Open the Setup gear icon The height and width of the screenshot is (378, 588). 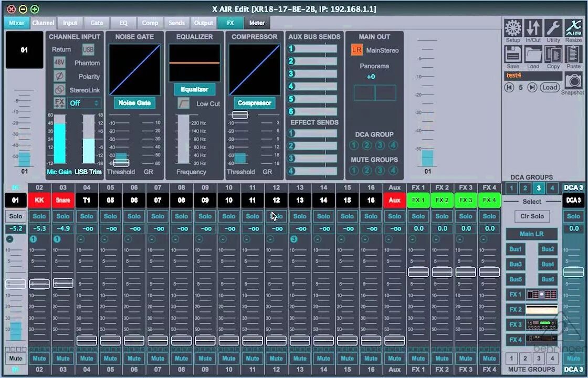[x=512, y=28]
